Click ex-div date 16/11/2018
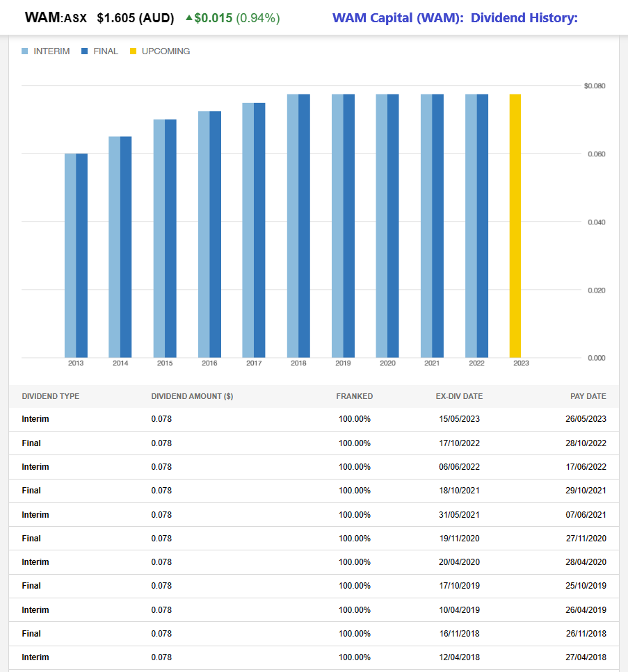628x672 pixels. (x=460, y=633)
